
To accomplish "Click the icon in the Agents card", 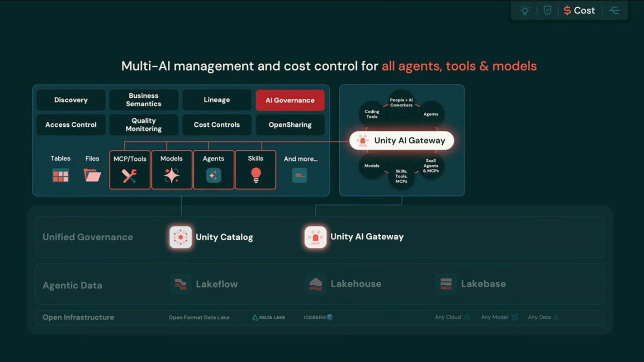I will click(x=213, y=175).
